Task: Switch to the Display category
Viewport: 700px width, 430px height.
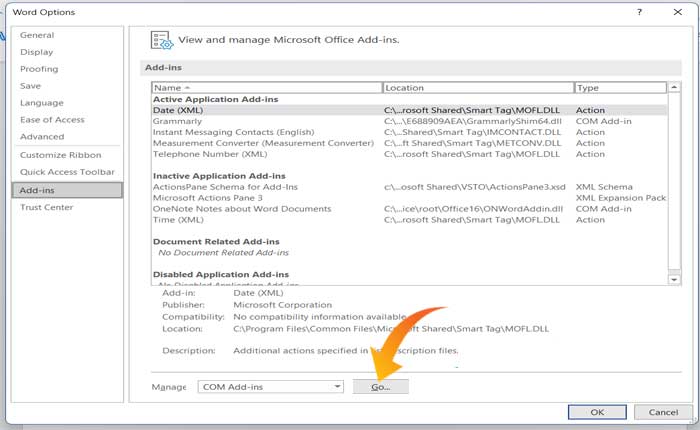Action: [x=37, y=52]
